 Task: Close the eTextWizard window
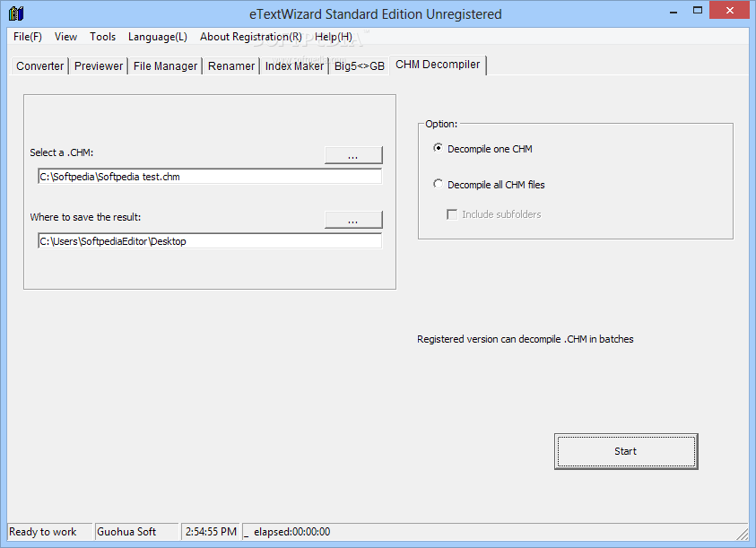coord(729,11)
